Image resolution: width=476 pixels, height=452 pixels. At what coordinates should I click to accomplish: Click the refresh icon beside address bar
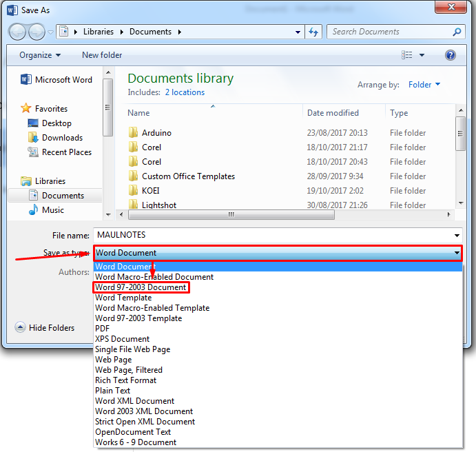pos(313,32)
